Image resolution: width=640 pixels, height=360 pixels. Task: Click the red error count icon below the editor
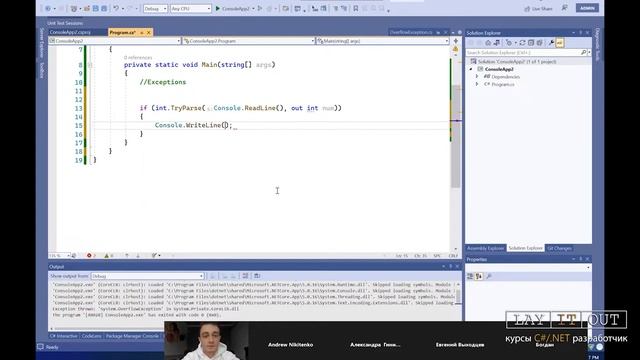89,256
